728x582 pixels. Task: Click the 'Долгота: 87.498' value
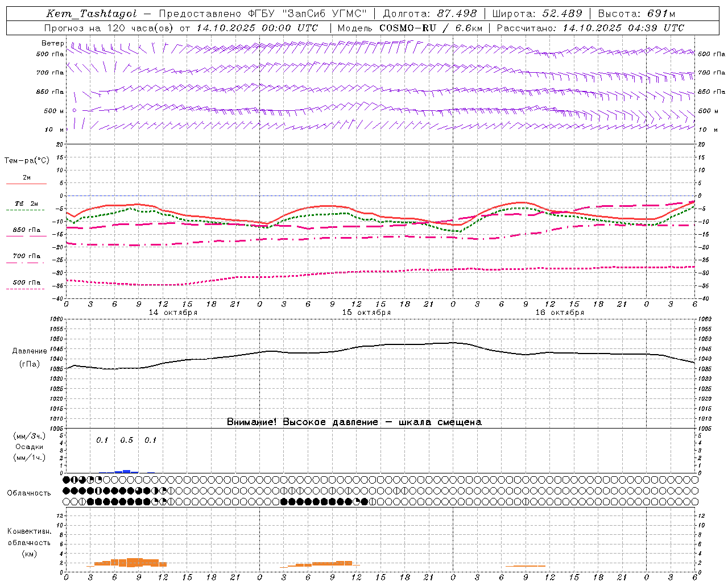click(x=431, y=14)
